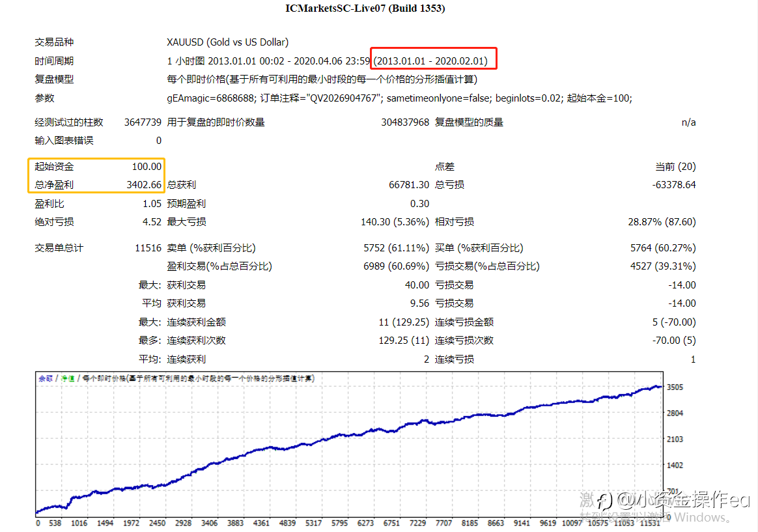
Task: Click the 用于复盘的即时价数量 label
Action: click(x=216, y=122)
